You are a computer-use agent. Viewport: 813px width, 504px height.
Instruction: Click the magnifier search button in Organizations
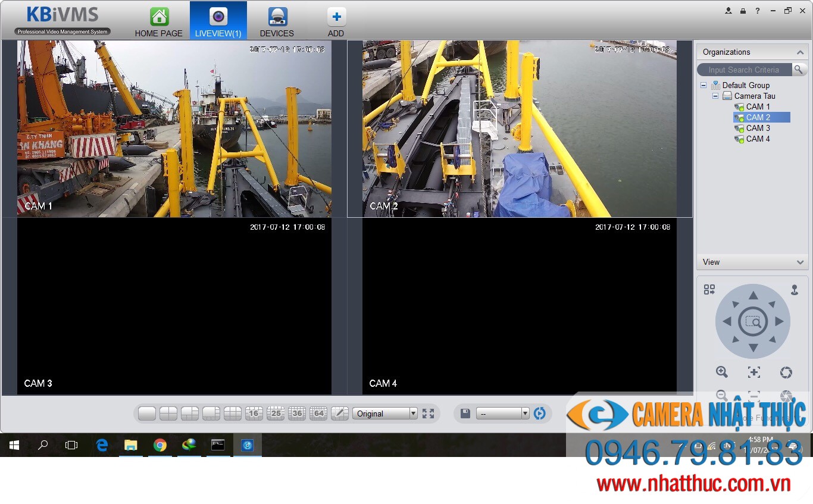pyautogui.click(x=800, y=70)
